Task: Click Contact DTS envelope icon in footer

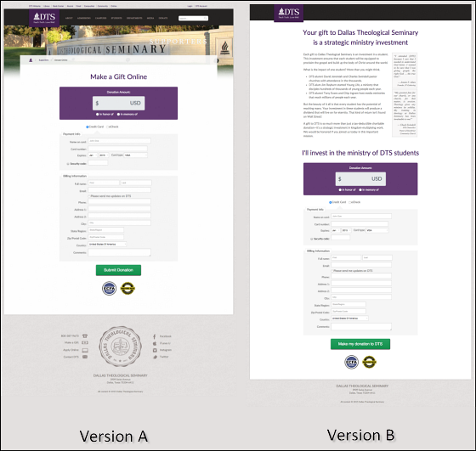Action: pyautogui.click(x=85, y=357)
